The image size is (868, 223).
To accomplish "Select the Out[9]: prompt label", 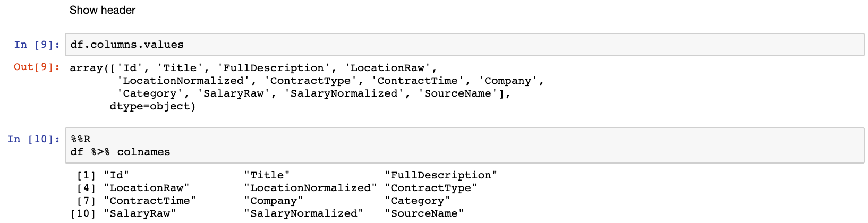I will click(x=37, y=67).
